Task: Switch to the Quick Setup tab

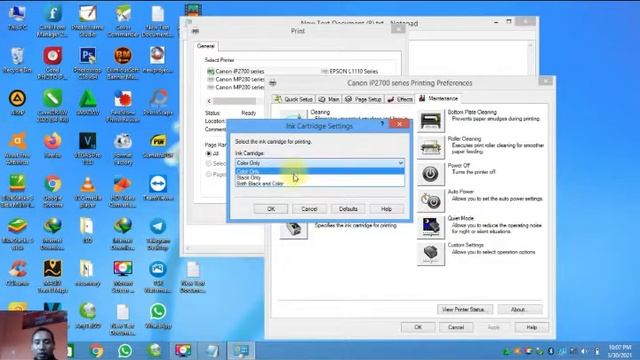Action: tap(293, 99)
